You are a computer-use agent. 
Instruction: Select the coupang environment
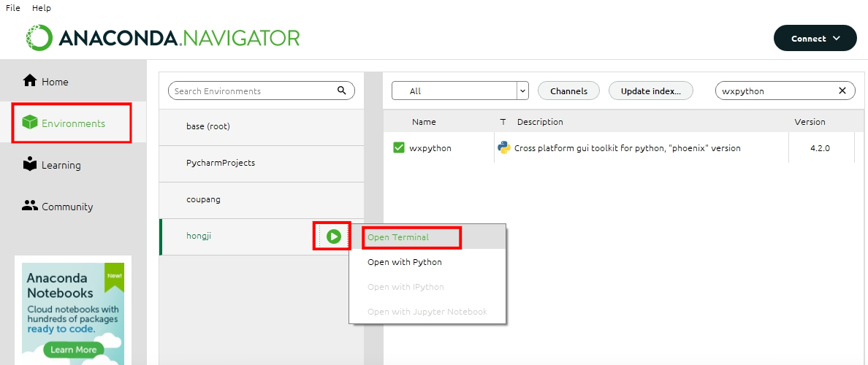click(x=262, y=200)
